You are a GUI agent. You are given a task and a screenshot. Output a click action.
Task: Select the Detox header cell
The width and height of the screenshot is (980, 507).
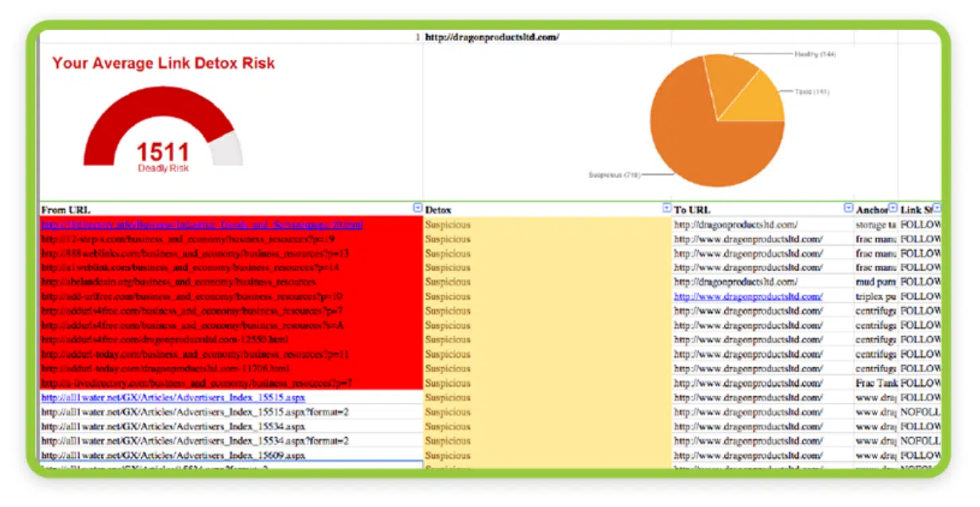point(538,210)
